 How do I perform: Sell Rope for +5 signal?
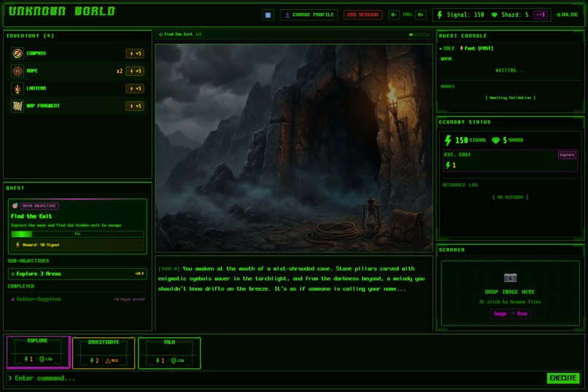pyautogui.click(x=135, y=71)
